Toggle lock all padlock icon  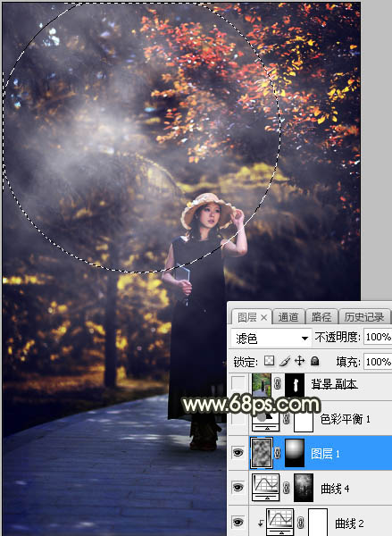(x=314, y=361)
